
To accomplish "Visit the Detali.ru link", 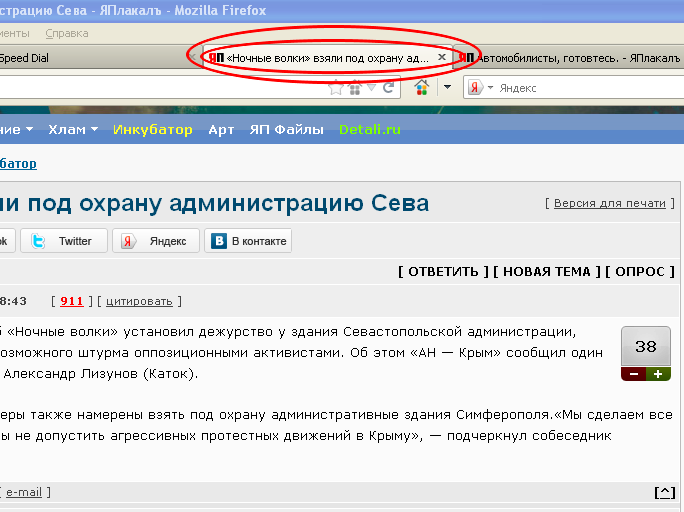I will pos(370,130).
